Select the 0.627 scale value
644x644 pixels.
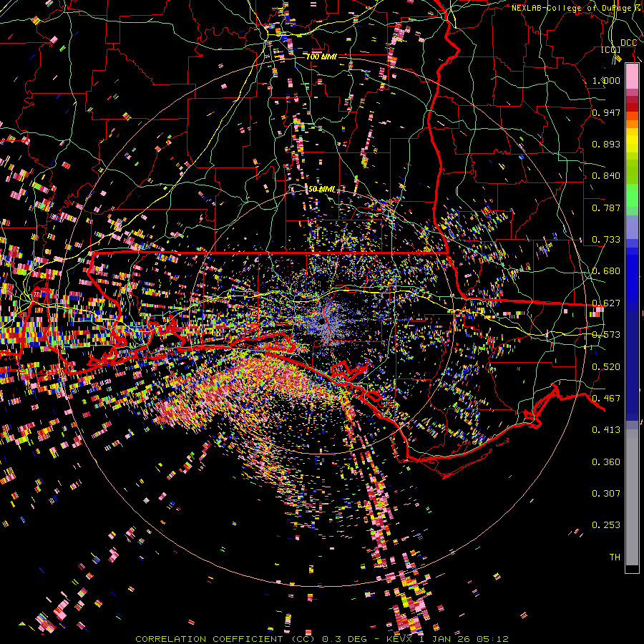(x=606, y=303)
